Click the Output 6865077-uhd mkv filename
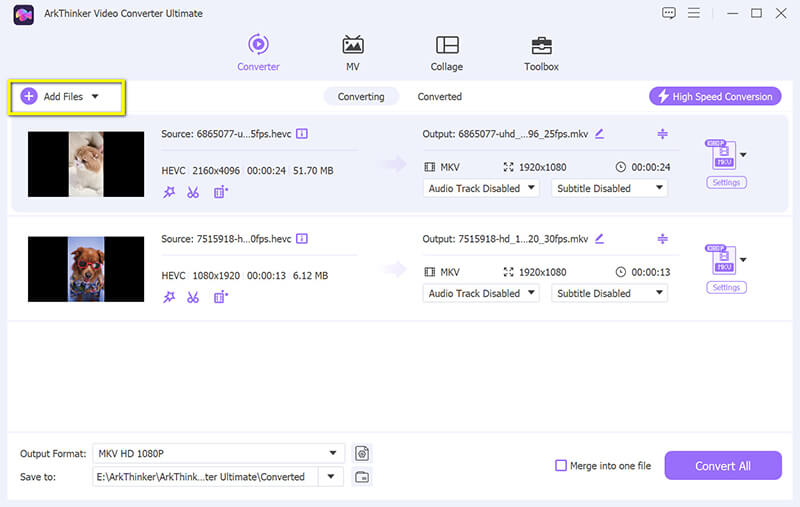The width and height of the screenshot is (800, 507). (x=523, y=134)
